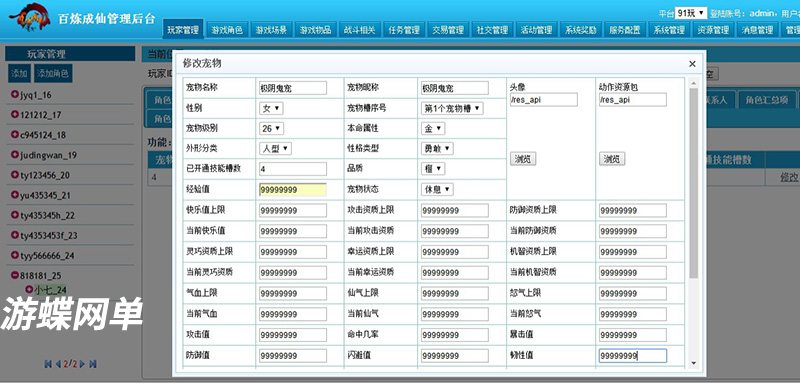Go to next page of player list
Screen dimensions: 800x384
tap(83, 364)
